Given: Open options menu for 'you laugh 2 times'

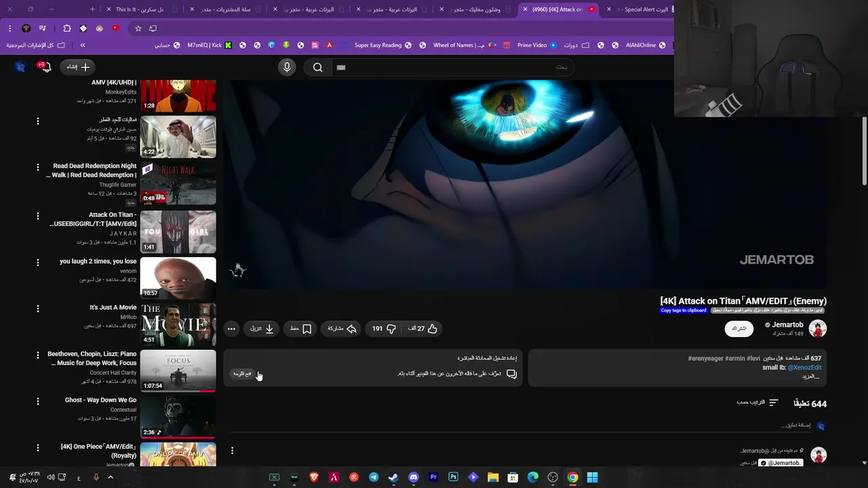Looking at the screenshot, I should (38, 262).
